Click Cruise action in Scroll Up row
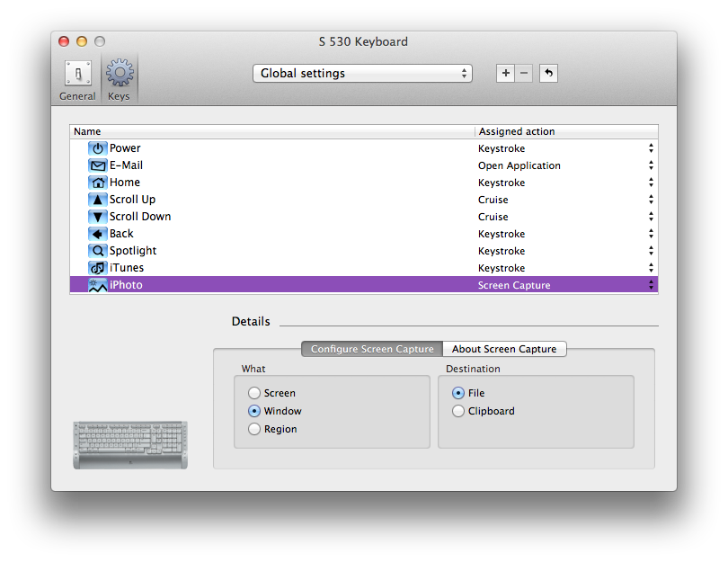This screenshot has width=728, height=562. point(493,200)
